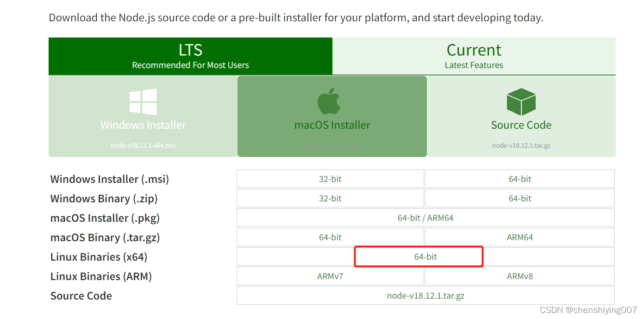Download 64-bit Windows Installer
644x319 pixels.
[519, 179]
